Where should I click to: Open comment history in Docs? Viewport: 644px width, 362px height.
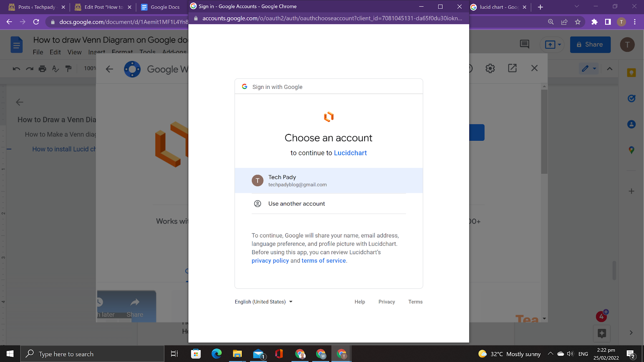[524, 44]
